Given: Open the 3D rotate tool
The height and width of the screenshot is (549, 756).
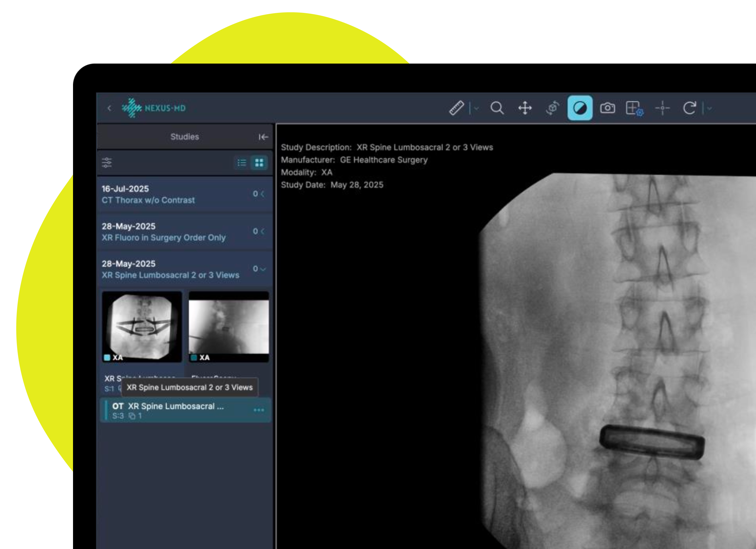Looking at the screenshot, I should tap(552, 108).
